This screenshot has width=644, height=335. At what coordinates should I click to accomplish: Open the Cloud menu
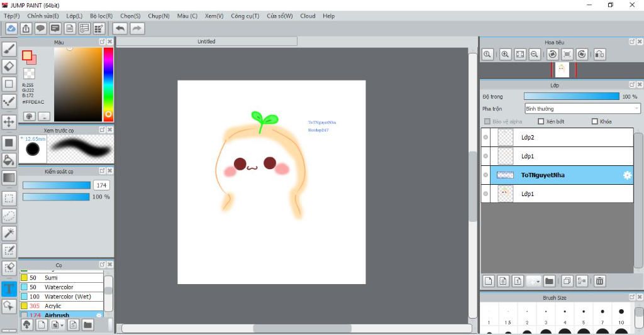[308, 16]
